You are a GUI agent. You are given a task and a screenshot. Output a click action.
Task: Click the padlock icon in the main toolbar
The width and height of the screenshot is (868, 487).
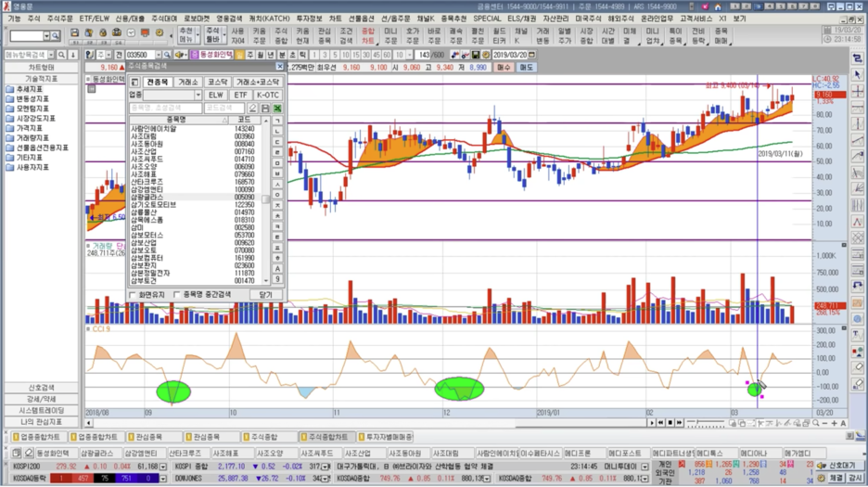(103, 33)
